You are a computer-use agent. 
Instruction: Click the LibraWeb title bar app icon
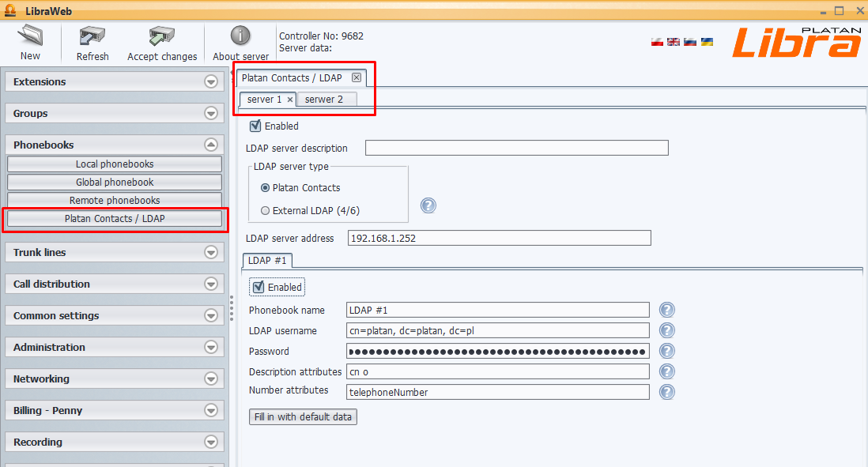[x=10, y=10]
